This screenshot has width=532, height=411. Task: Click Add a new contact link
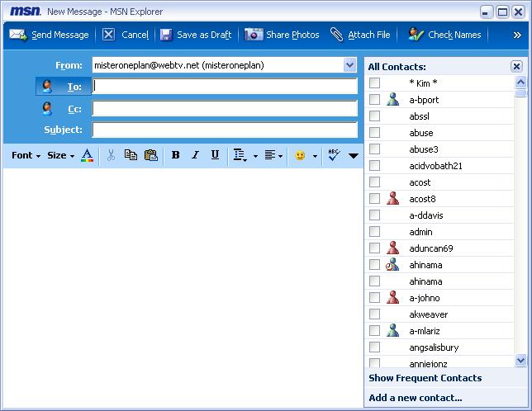416,398
